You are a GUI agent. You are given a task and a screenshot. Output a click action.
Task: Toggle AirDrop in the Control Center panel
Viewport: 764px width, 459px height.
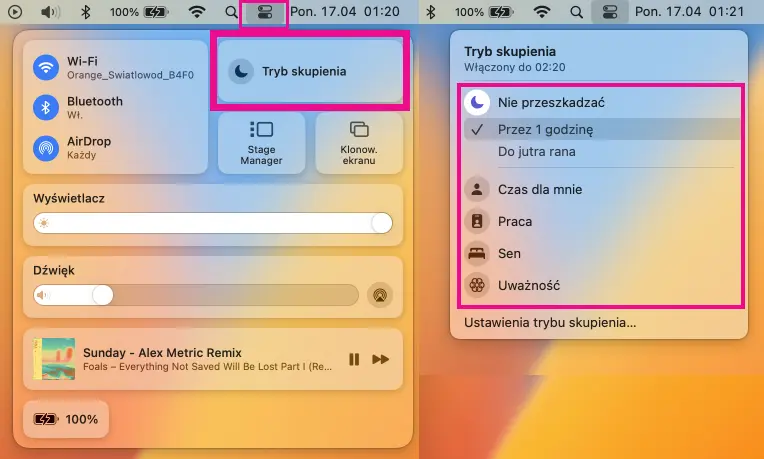point(46,147)
